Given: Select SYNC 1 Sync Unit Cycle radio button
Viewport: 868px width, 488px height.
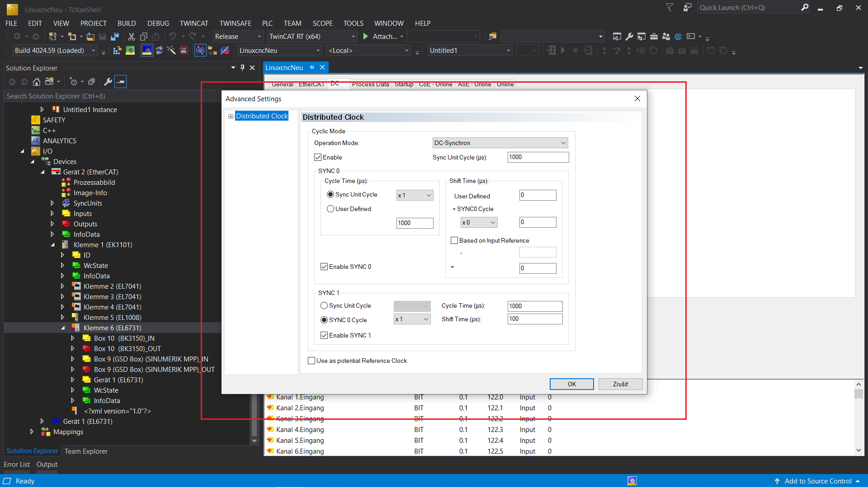Looking at the screenshot, I should coord(324,305).
